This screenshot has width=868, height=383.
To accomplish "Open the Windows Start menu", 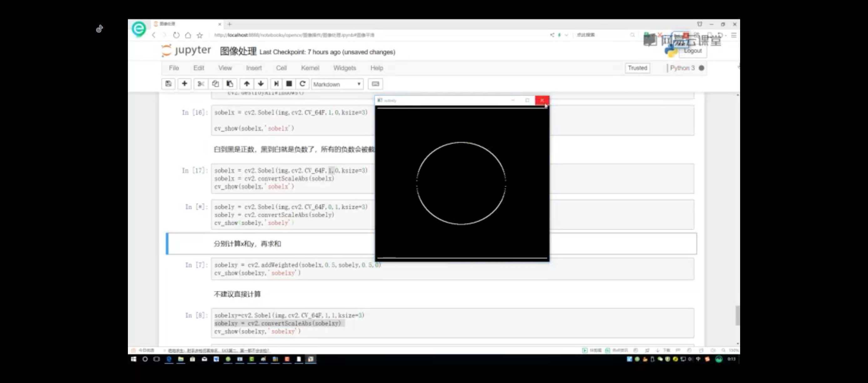I will [134, 359].
